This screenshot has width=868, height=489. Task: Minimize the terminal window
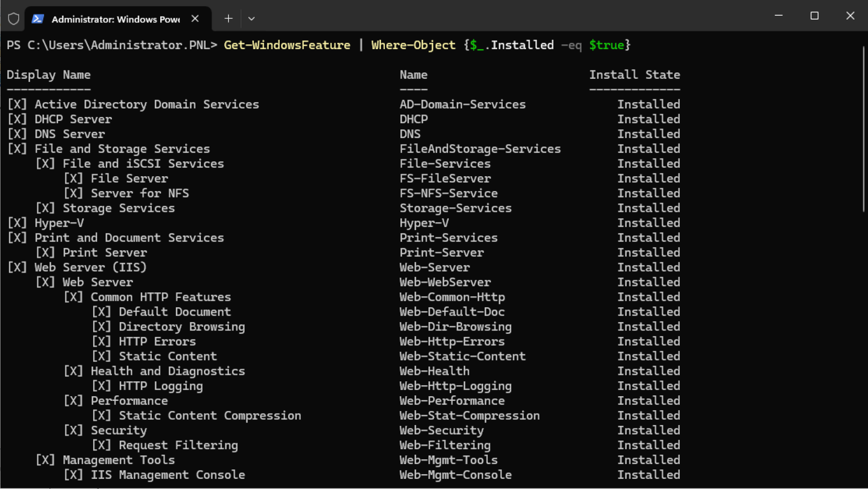[778, 16]
